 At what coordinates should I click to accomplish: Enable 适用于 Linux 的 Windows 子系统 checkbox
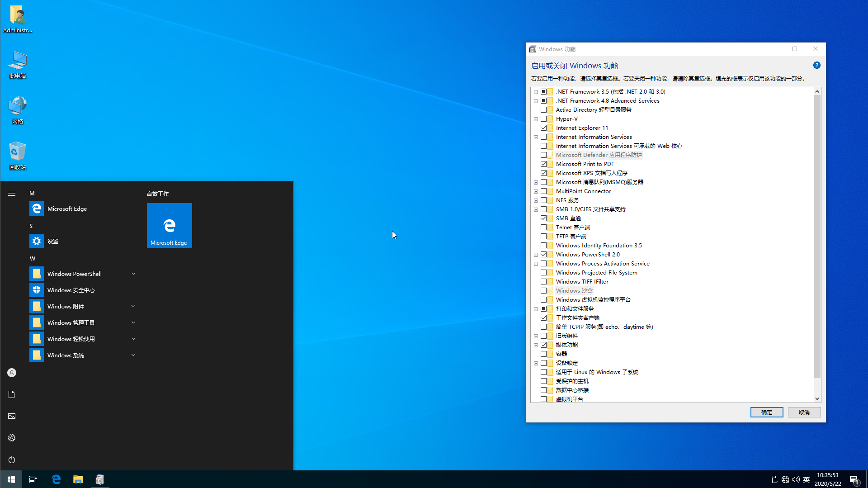click(544, 372)
